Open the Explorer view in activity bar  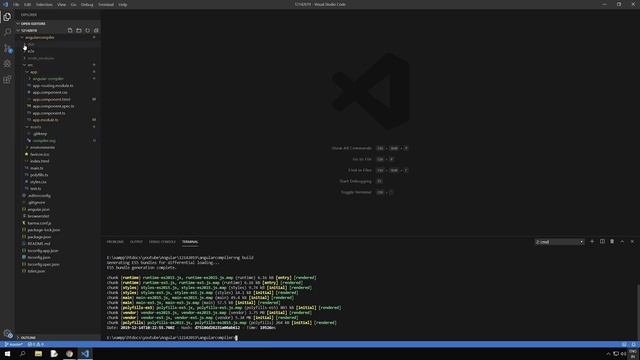click(7, 17)
